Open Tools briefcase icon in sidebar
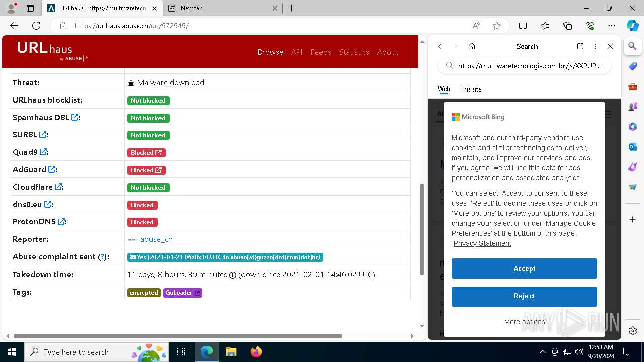644x362 pixels. click(x=633, y=86)
